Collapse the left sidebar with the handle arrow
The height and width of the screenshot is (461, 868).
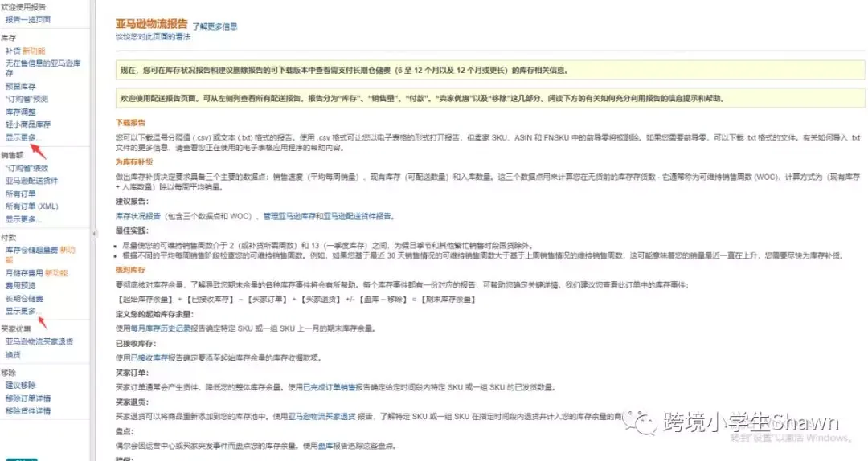(x=93, y=234)
